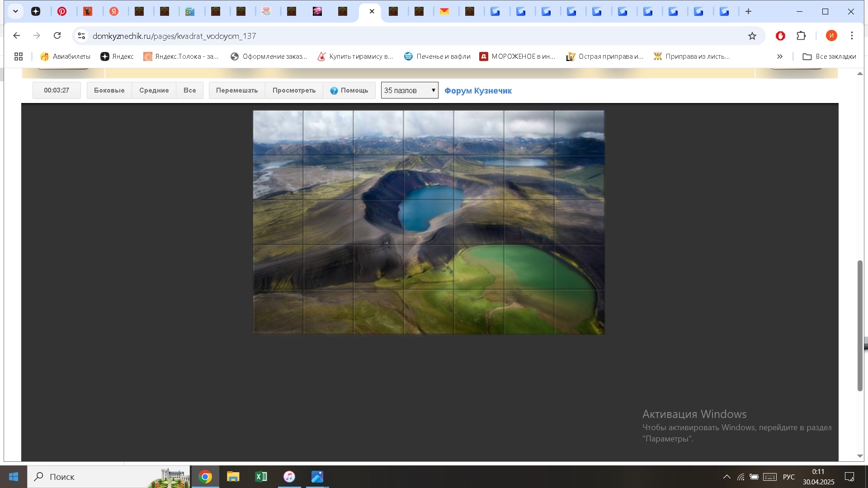The width and height of the screenshot is (868, 488).
Task: Go back to previous page
Action: (x=17, y=36)
